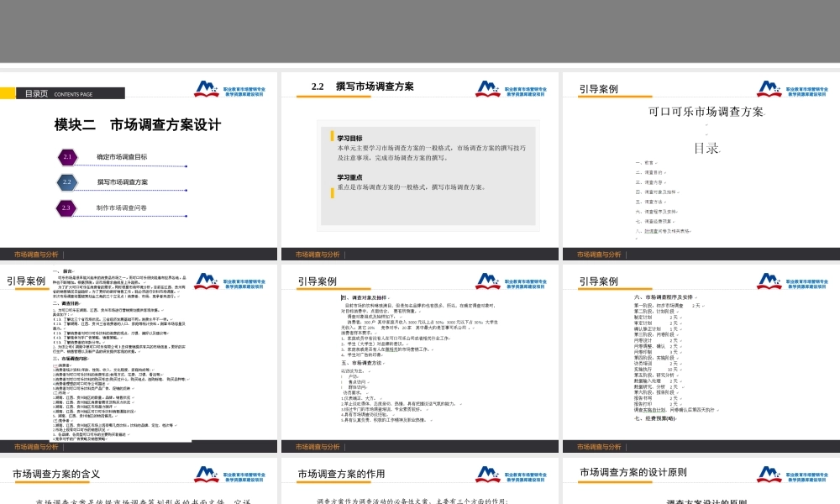Click the 目录页 CONTENTS PAGE label
The width and height of the screenshot is (840, 504).
(59, 94)
